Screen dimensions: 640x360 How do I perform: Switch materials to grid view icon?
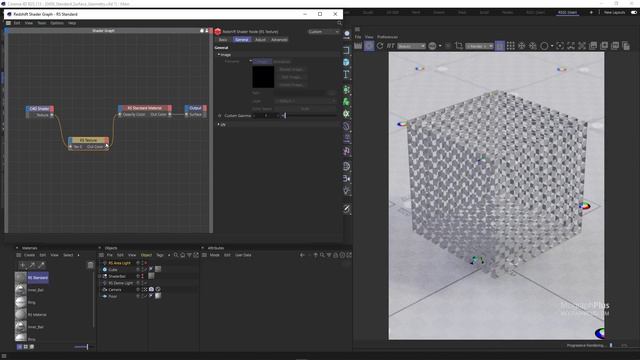[x=25, y=347]
